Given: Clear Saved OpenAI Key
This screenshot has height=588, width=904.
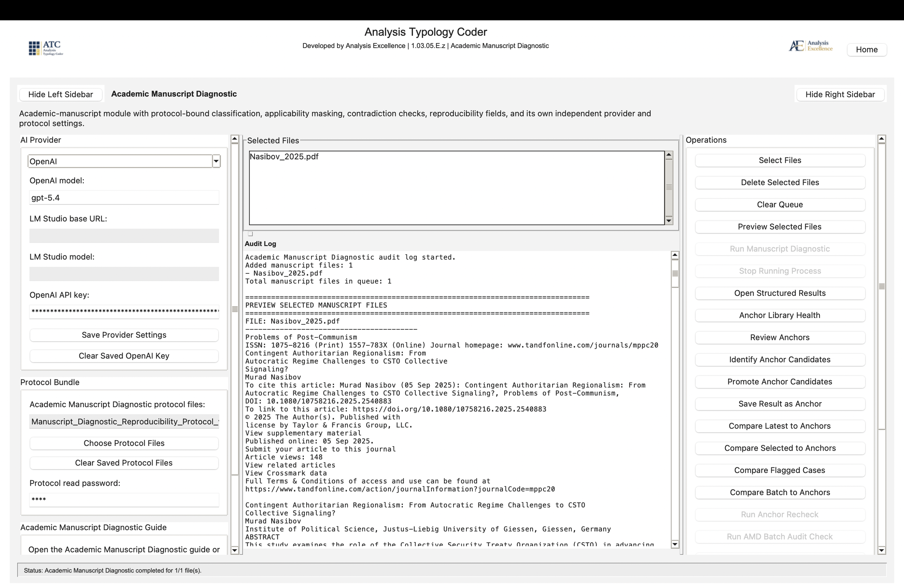Looking at the screenshot, I should point(124,356).
